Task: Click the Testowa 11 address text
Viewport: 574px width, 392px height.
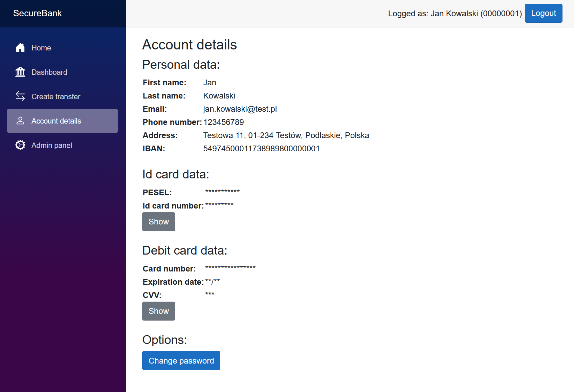Action: pos(286,135)
